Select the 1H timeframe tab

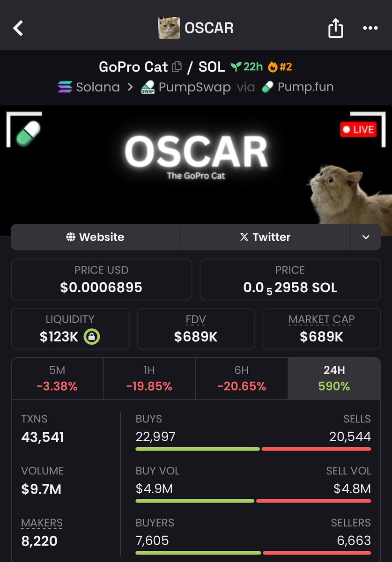(149, 378)
